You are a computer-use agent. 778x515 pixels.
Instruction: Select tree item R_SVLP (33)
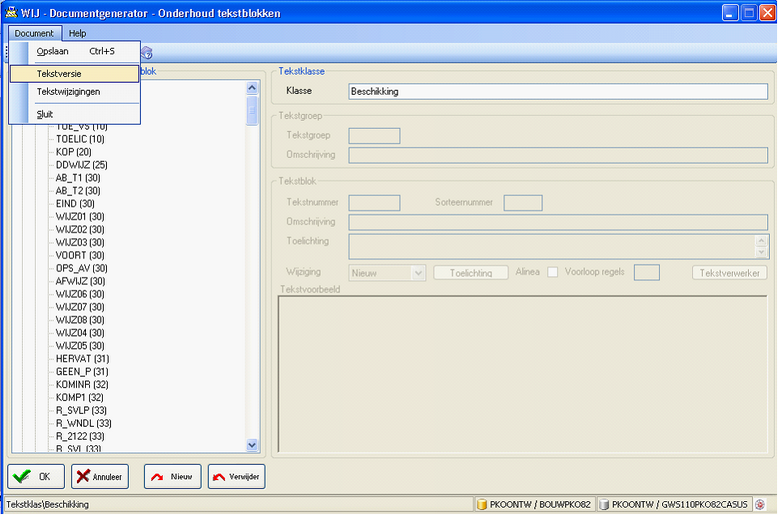[x=81, y=410]
